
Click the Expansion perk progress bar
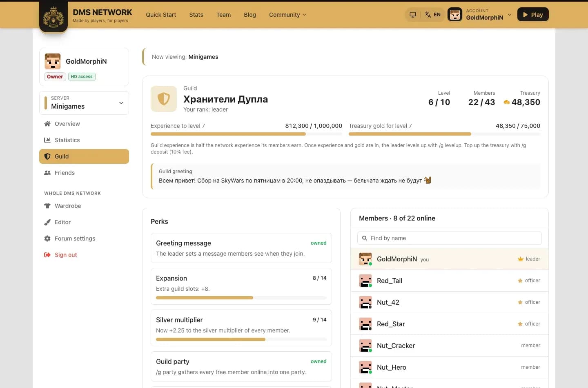click(241, 298)
